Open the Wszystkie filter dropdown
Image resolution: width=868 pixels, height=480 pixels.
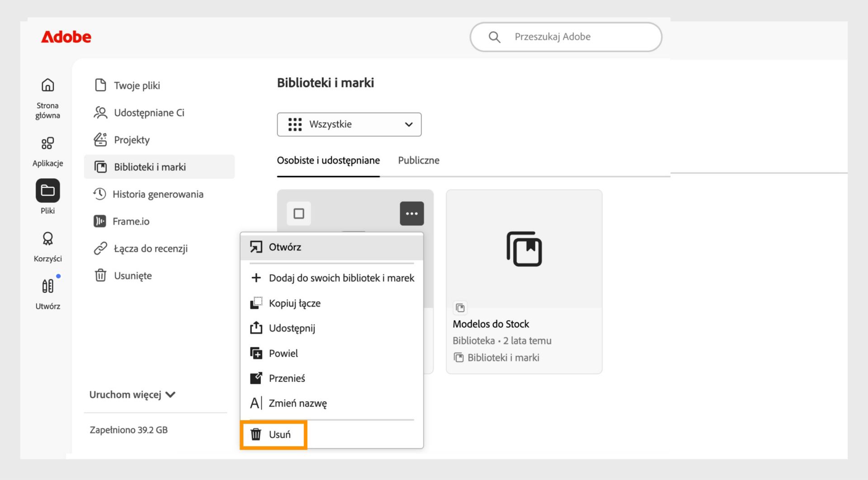pyautogui.click(x=349, y=124)
